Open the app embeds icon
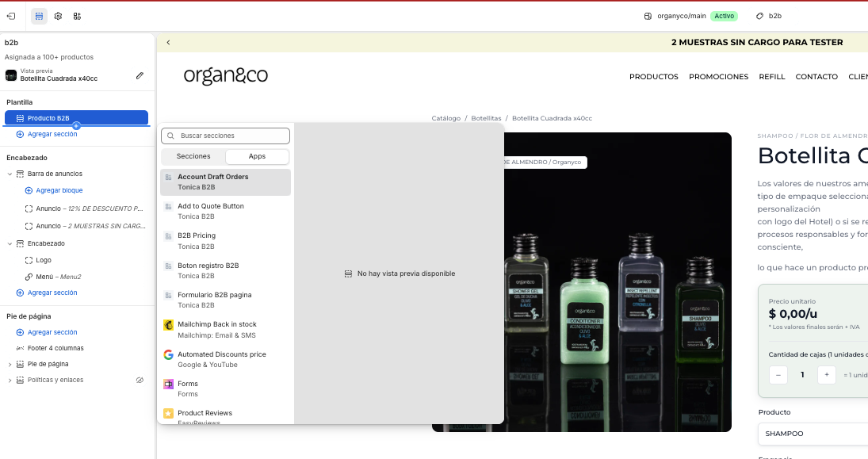The image size is (868, 459). 77,16
